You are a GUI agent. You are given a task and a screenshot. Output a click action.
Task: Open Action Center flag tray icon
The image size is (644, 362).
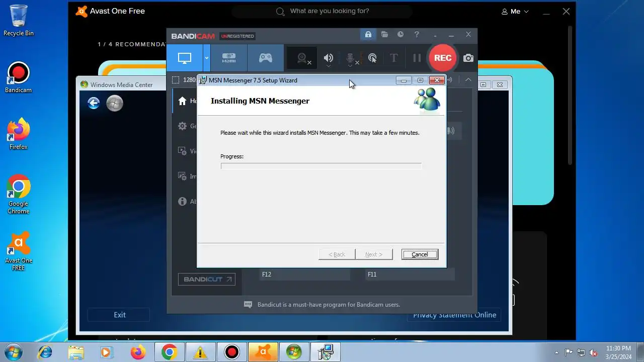(569, 352)
